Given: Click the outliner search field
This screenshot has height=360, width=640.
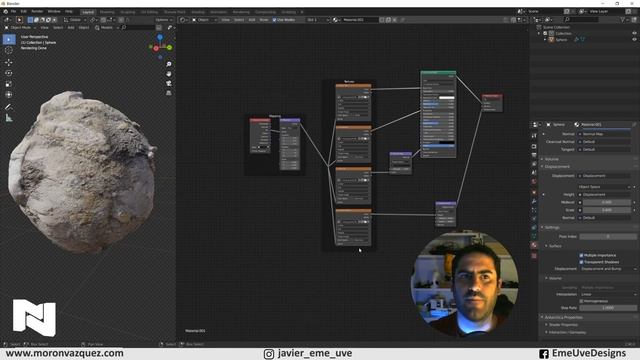Looking at the screenshot, I should [581, 20].
